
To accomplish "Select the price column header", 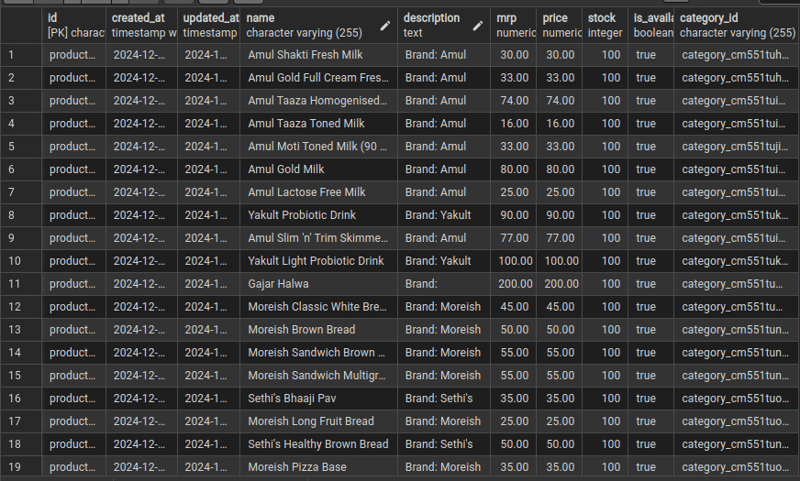I will tap(559, 25).
